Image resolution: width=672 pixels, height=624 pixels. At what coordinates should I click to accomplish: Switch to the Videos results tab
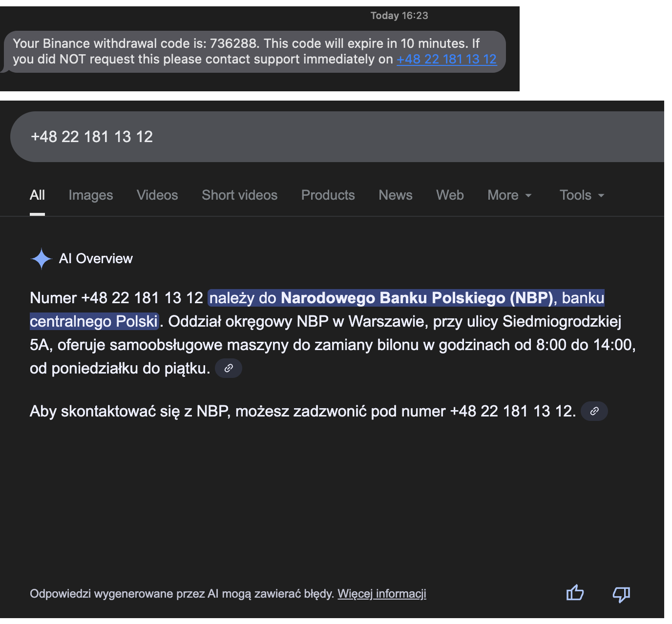(157, 195)
